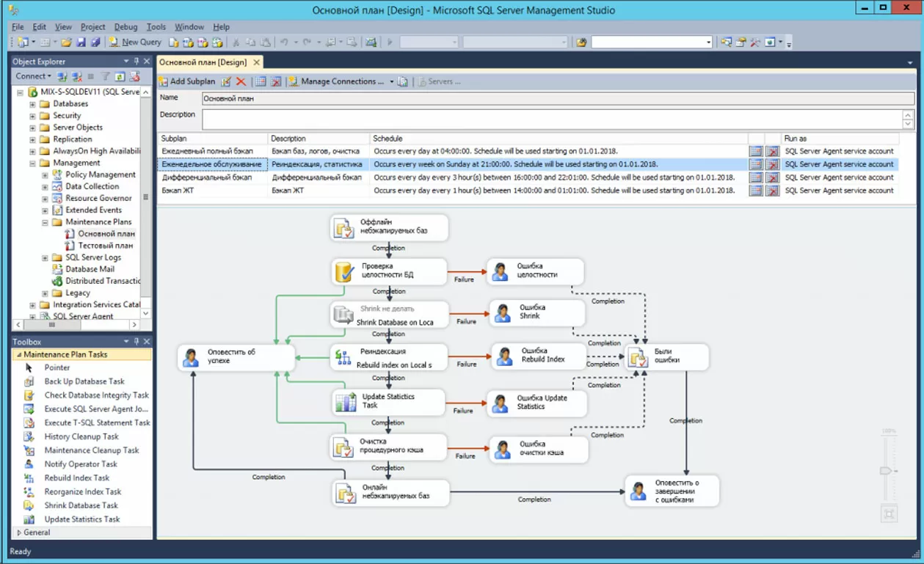Expand the Databases node
924x564 pixels.
coord(32,104)
